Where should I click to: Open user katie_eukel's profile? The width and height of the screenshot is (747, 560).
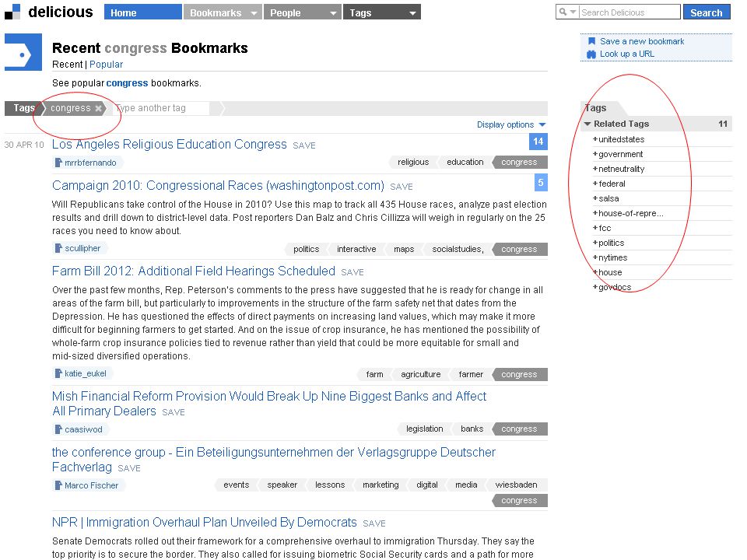[x=86, y=374]
